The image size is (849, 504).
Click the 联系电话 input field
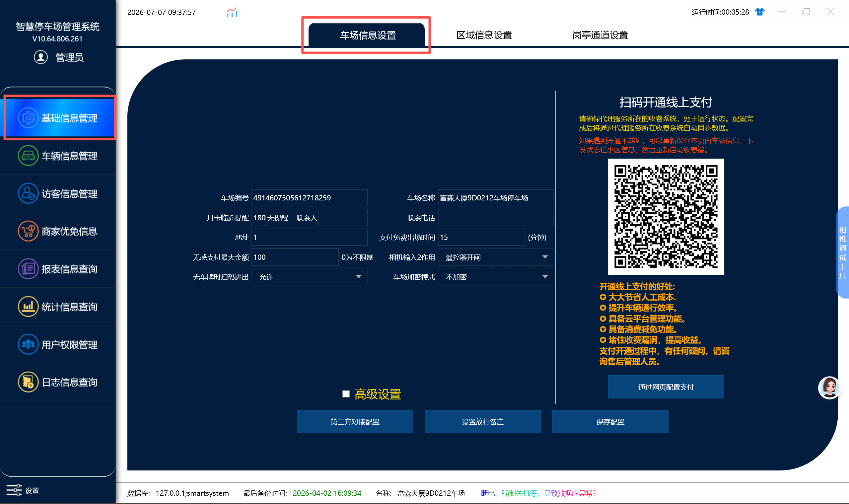(x=496, y=217)
